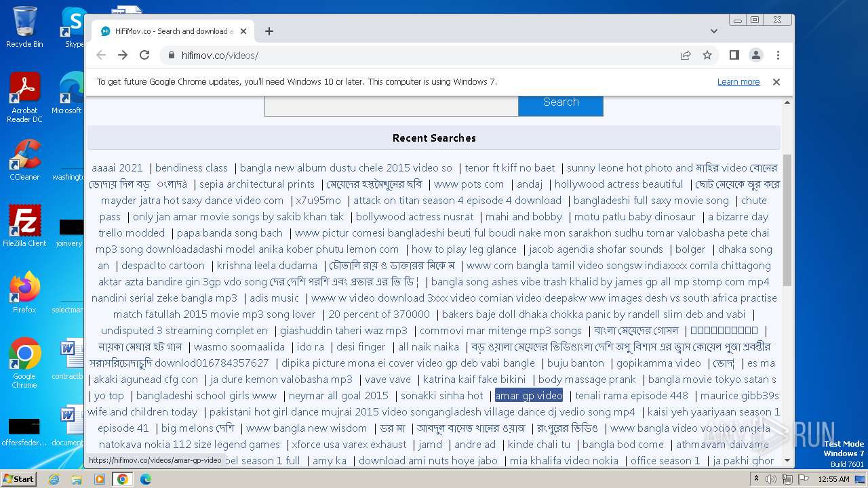Share this page from the address bar

coord(686,55)
